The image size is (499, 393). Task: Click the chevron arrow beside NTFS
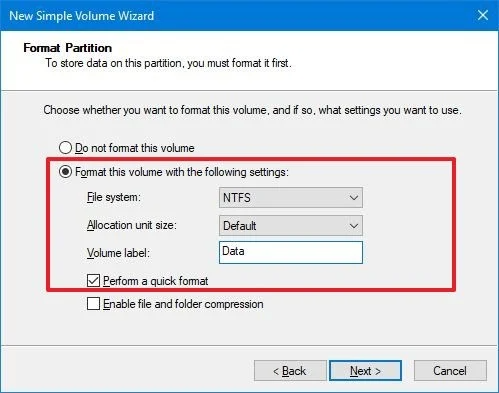pyautogui.click(x=354, y=198)
